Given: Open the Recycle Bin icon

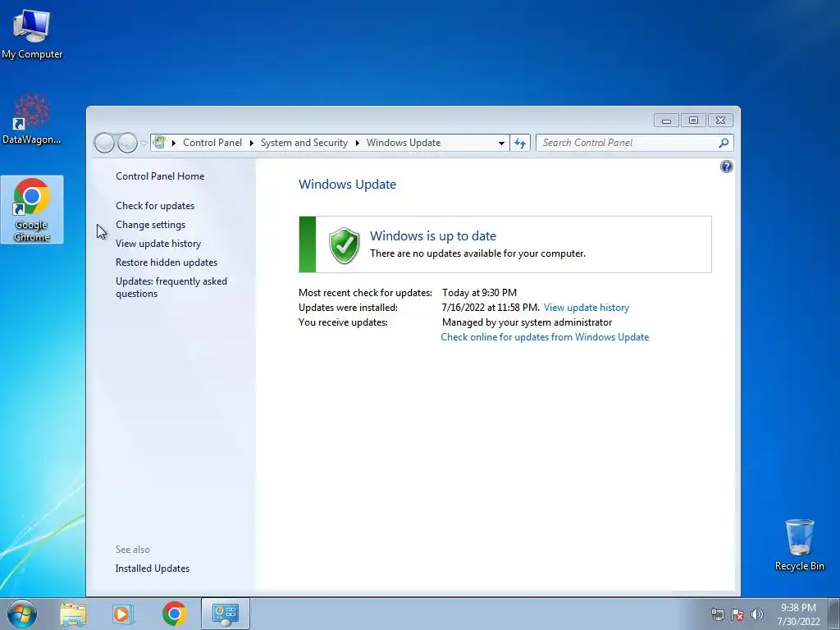Looking at the screenshot, I should click(x=799, y=545).
